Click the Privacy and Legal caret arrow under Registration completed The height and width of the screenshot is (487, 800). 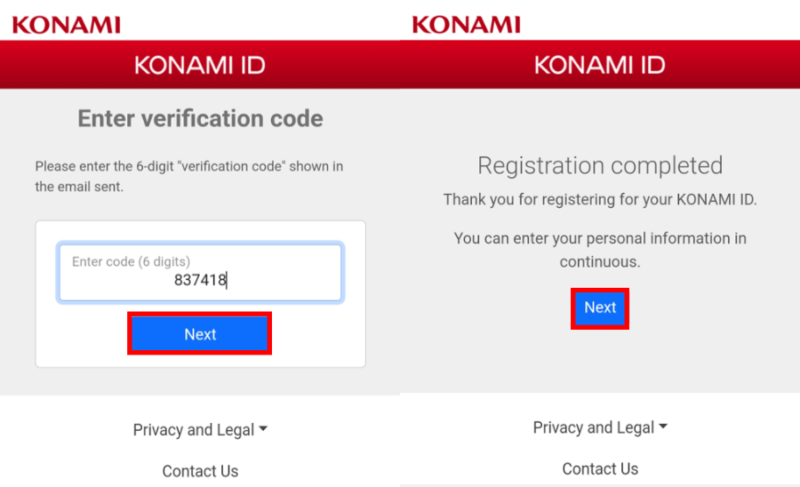click(x=663, y=426)
